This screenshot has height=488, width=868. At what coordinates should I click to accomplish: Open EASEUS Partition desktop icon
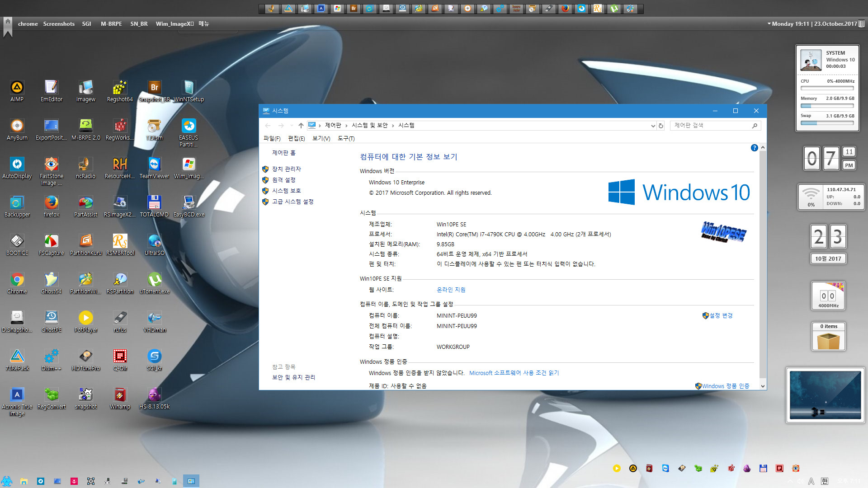[189, 132]
